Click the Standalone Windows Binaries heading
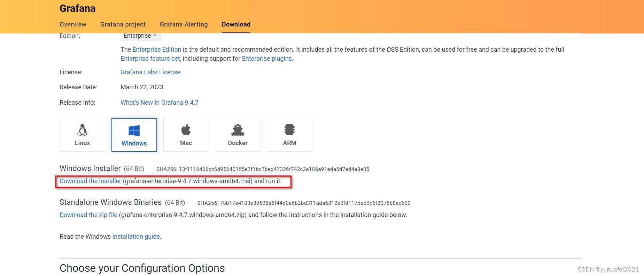 coord(110,202)
